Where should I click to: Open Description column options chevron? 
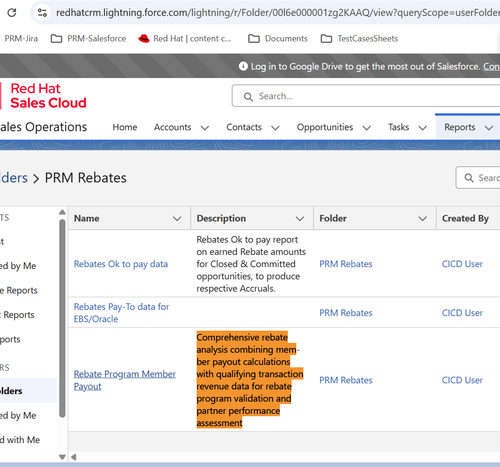coord(300,219)
